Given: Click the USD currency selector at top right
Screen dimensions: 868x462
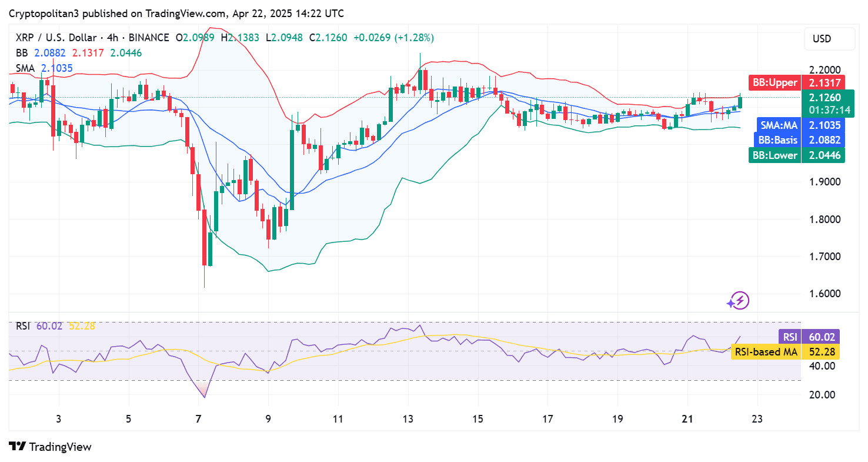Looking at the screenshot, I should 829,39.
